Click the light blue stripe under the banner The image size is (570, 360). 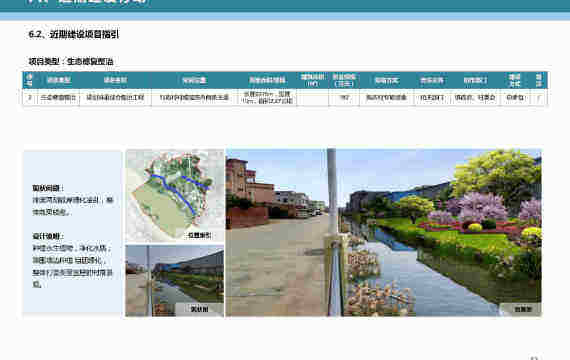pos(285,16)
